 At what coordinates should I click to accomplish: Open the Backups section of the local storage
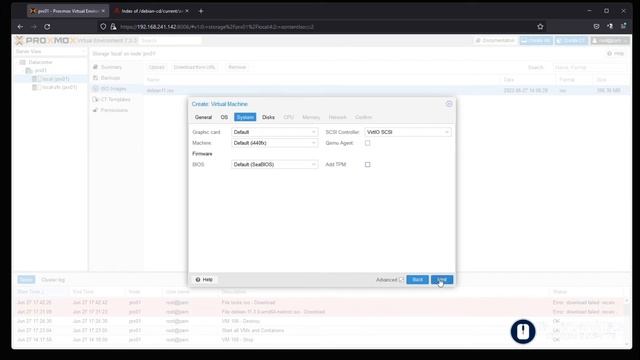coord(110,78)
